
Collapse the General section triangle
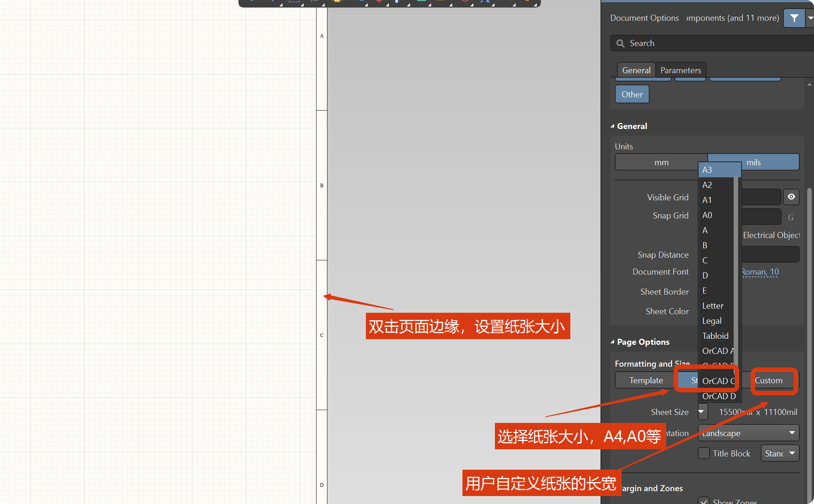pos(613,126)
